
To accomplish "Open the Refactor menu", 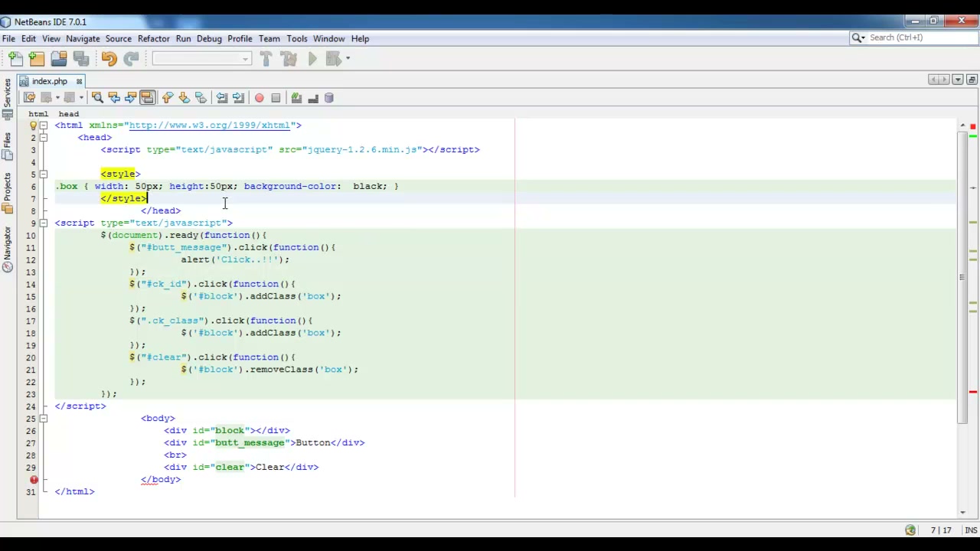I will pyautogui.click(x=154, y=38).
